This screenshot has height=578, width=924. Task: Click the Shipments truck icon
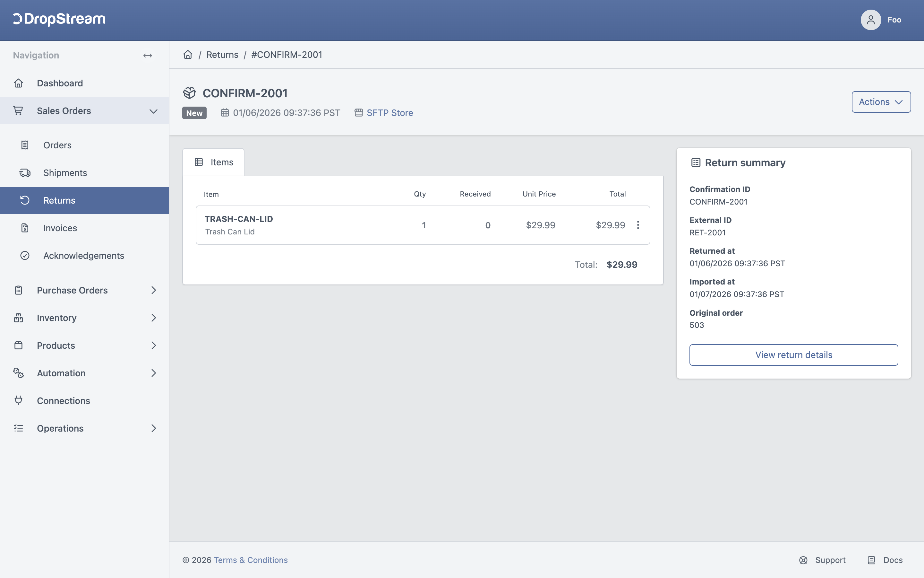pyautogui.click(x=25, y=173)
